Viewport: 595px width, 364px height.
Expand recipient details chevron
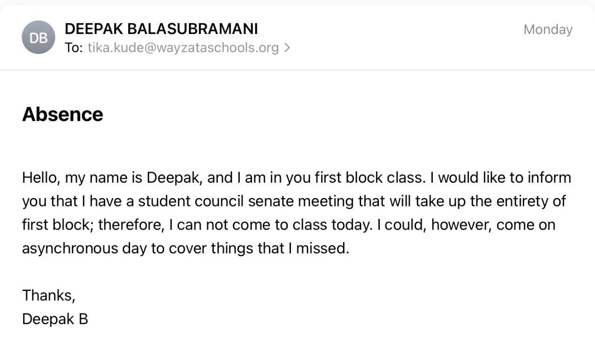coord(287,47)
